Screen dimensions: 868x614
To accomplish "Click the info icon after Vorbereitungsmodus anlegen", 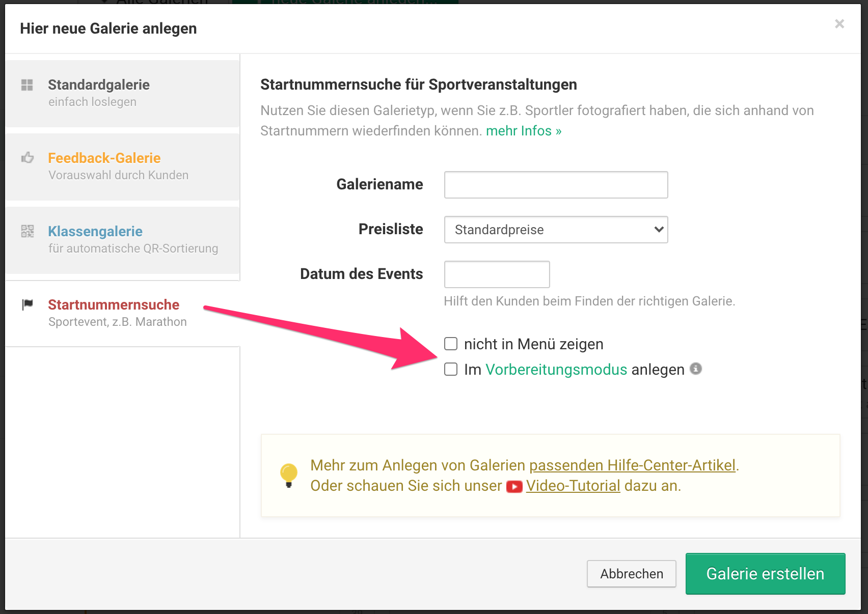I will pyautogui.click(x=696, y=369).
